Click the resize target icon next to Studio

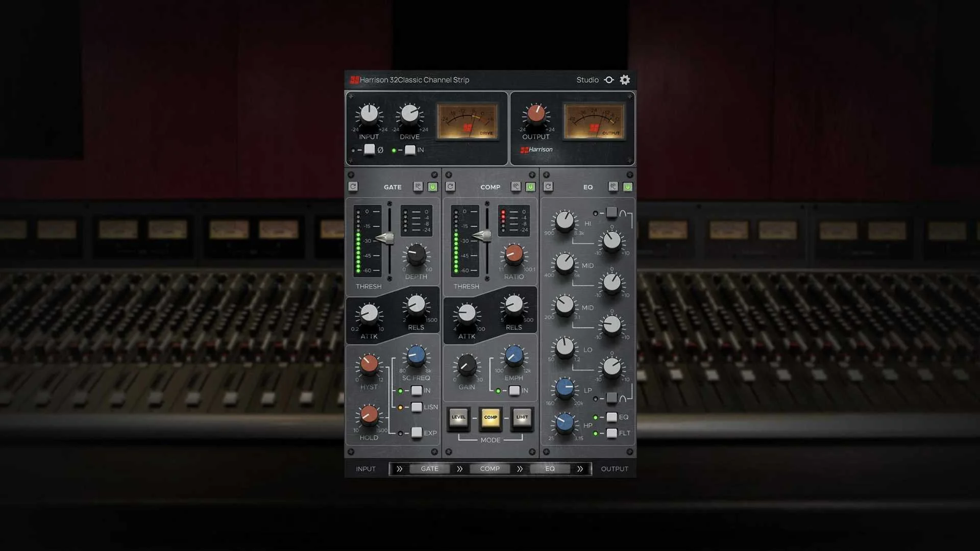[x=608, y=80]
